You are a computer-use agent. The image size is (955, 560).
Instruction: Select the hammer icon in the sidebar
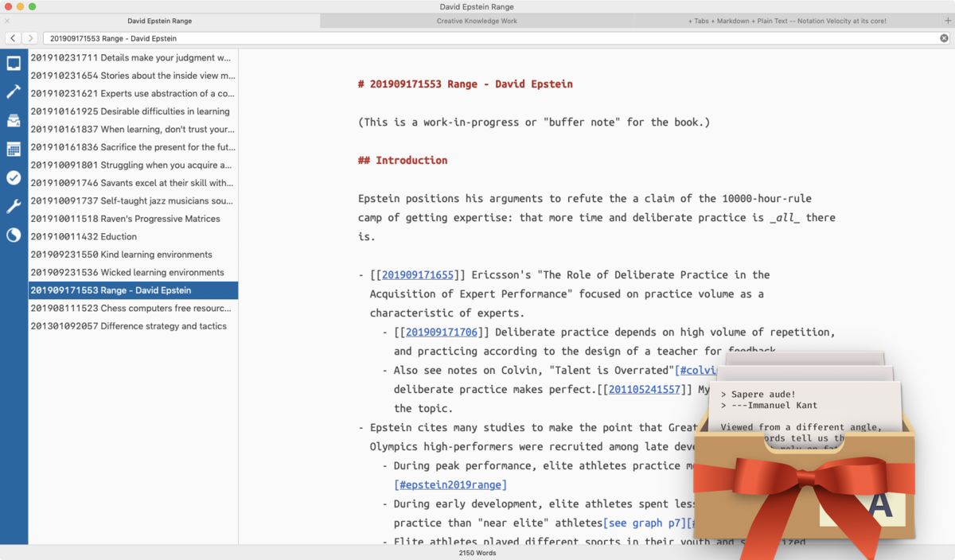tap(14, 92)
